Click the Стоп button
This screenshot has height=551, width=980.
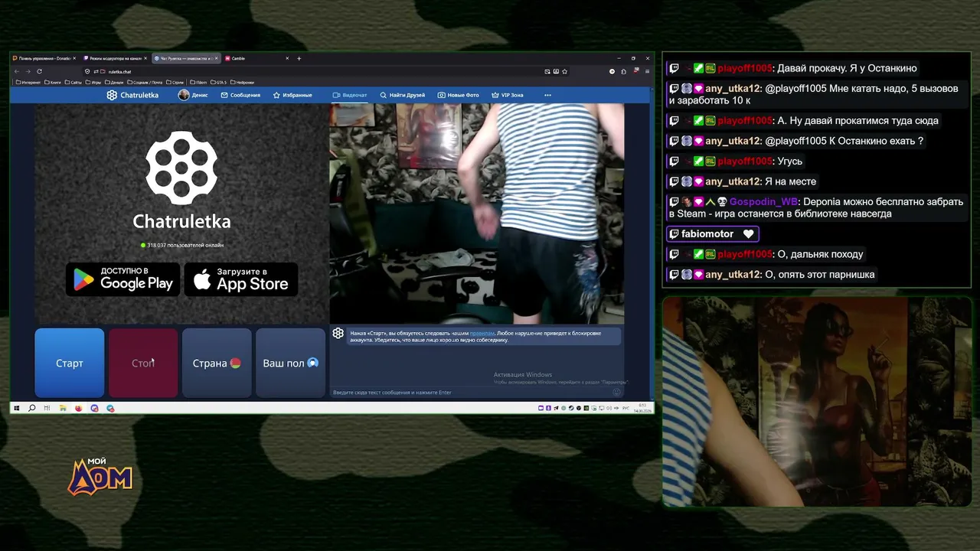coord(143,363)
